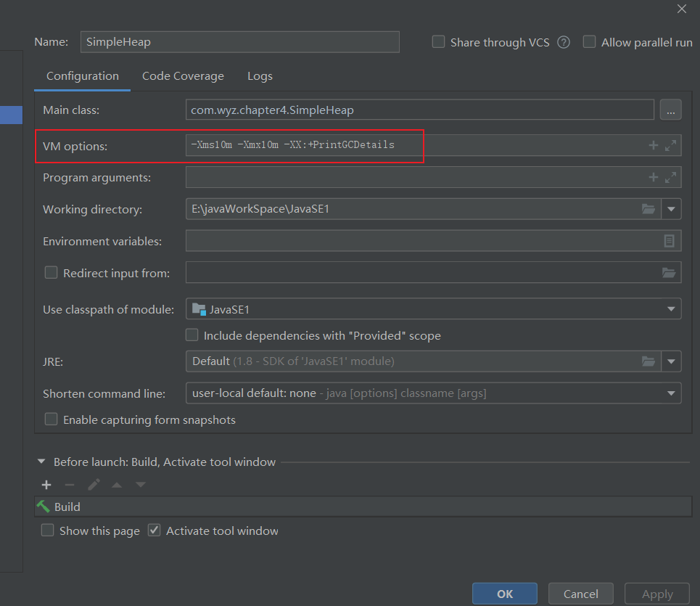Click the folder icon in Working directory field
Image resolution: width=700 pixels, height=606 pixels.
648,209
